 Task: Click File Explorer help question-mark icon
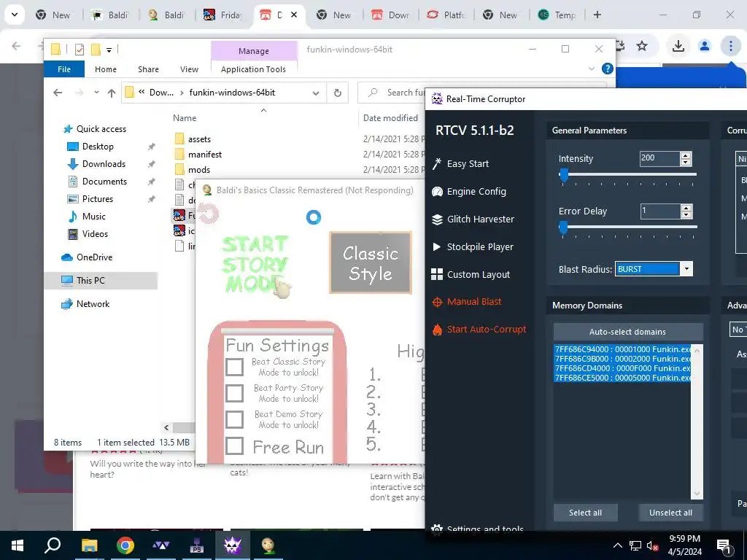tap(607, 69)
